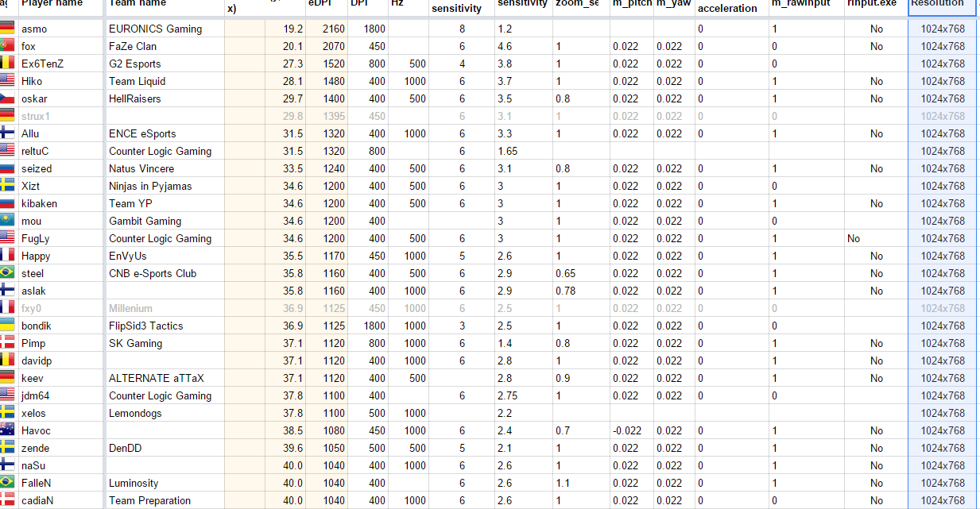Screen dimensions: 980x509
Task: Select the player name jdm64
Action: (x=36, y=395)
